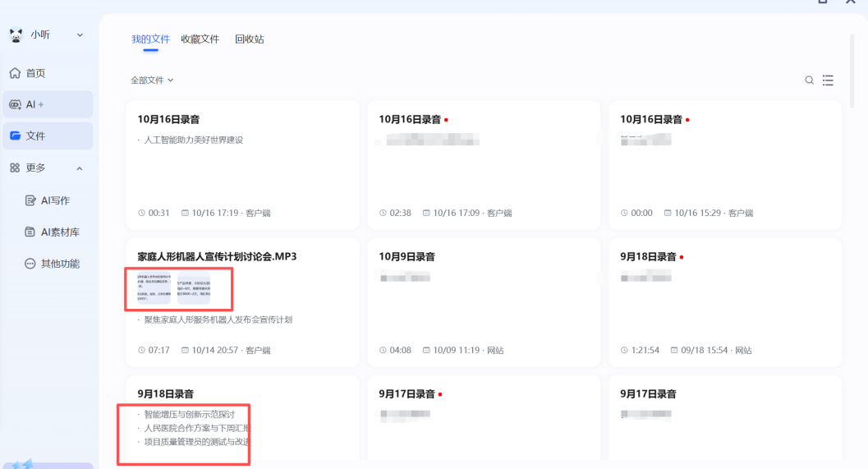
Task: Switch to 回收站 tab
Action: pos(249,39)
